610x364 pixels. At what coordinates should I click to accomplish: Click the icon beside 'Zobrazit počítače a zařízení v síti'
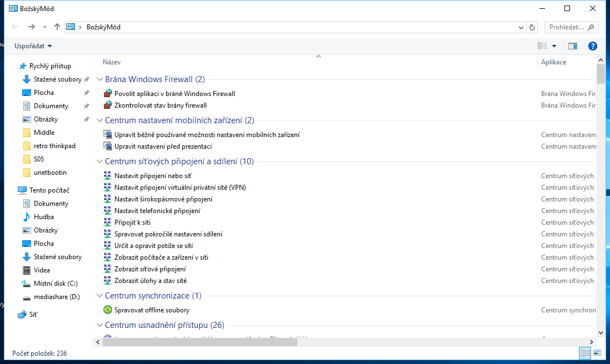tap(108, 257)
